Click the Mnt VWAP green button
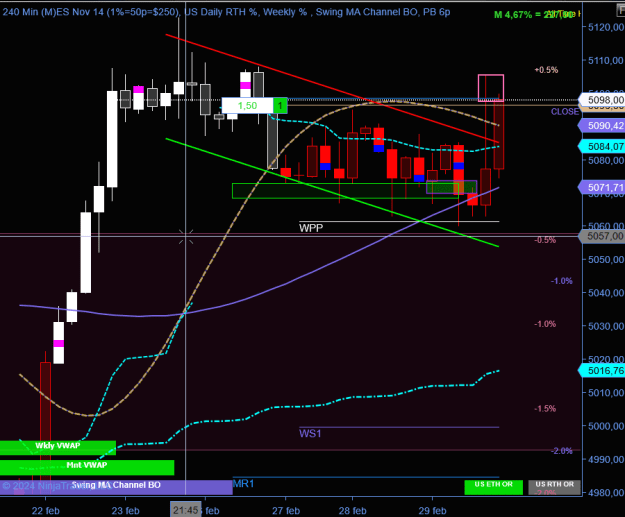Screen dimensions: 625x517 [87, 468]
